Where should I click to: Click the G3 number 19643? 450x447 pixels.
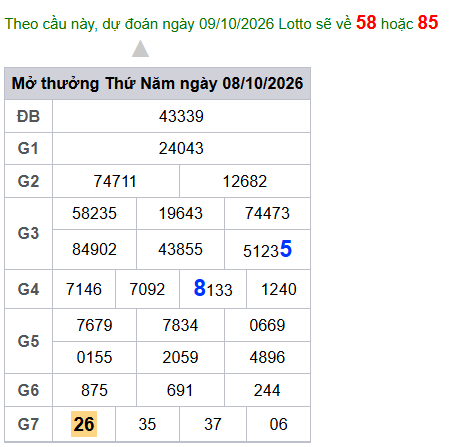180,213
